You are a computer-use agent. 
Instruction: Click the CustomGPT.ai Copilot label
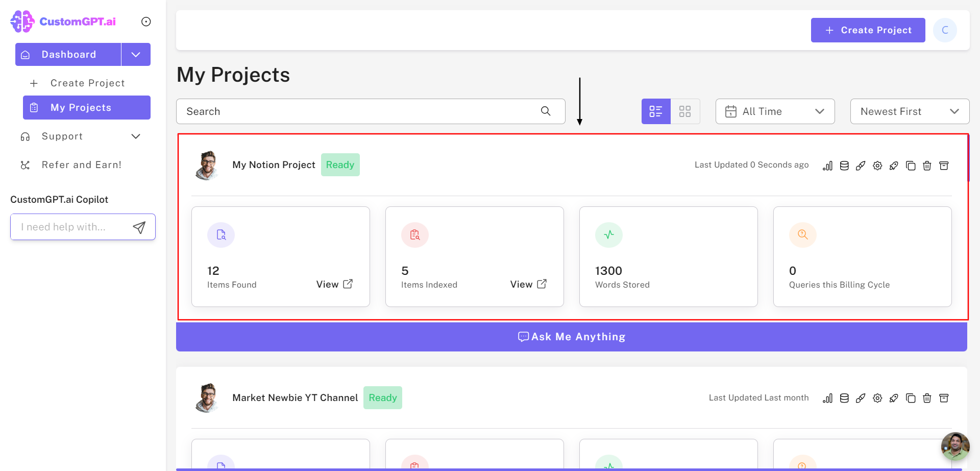[59, 199]
